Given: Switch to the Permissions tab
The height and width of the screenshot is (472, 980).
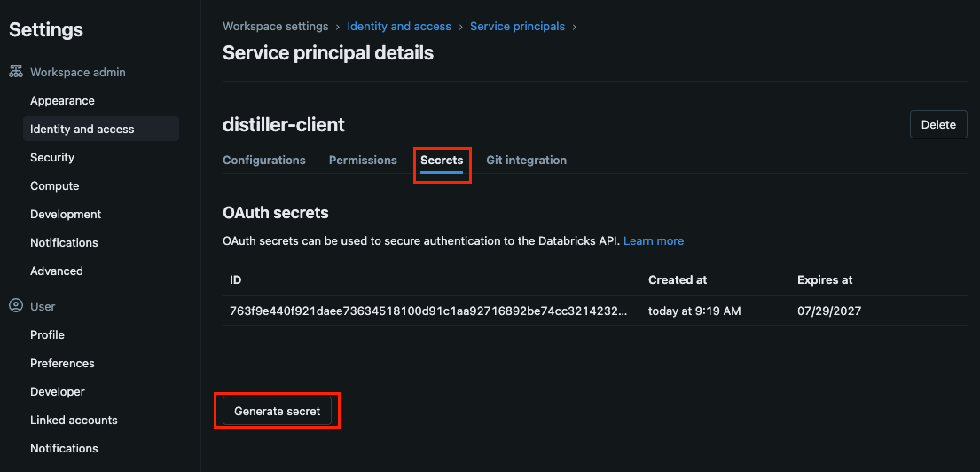Looking at the screenshot, I should (363, 161).
